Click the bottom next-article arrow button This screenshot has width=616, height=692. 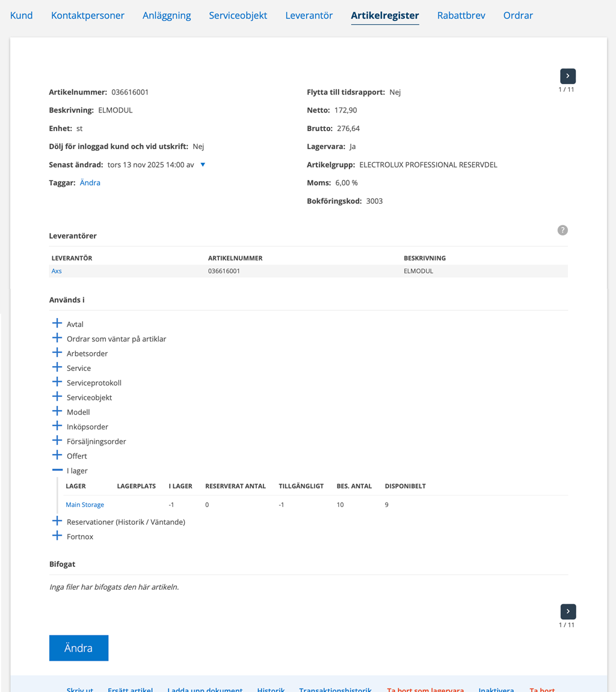pos(568,611)
